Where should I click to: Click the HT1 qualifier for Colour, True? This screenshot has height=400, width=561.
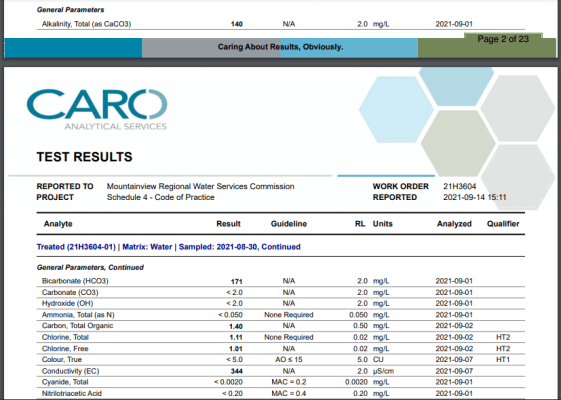[x=503, y=360]
